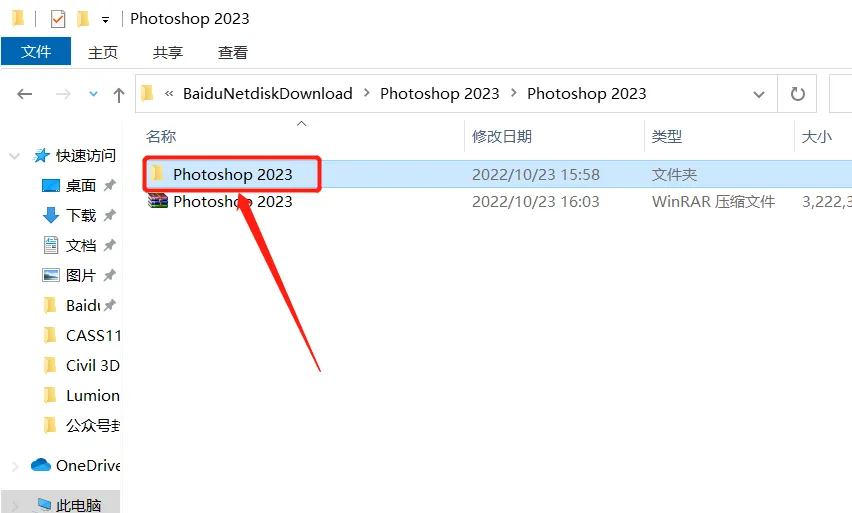Click the properties checkmark icon in title bar
The width and height of the screenshot is (852, 513).
[x=58, y=20]
